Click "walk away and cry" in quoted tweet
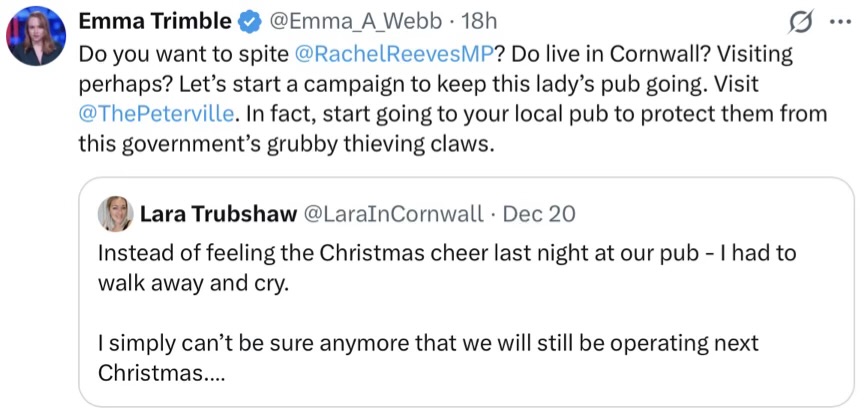Screen dimensions: 864x416 pyautogui.click(x=192, y=282)
